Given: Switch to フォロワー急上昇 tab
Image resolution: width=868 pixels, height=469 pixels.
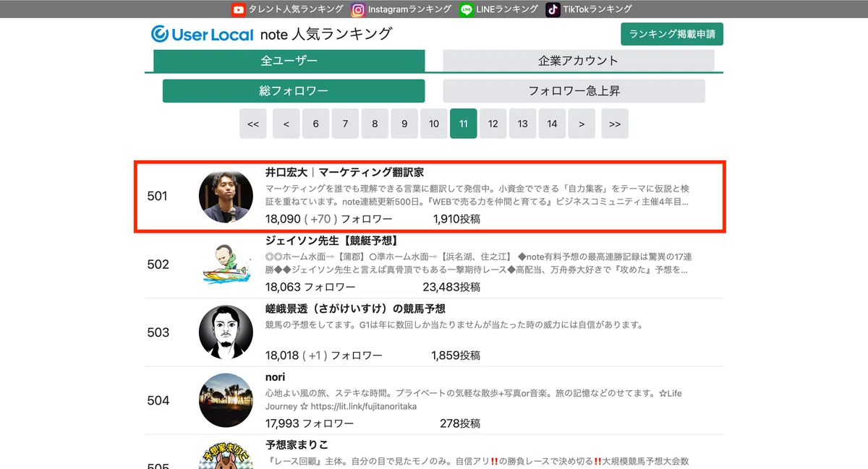Looking at the screenshot, I should click(574, 91).
